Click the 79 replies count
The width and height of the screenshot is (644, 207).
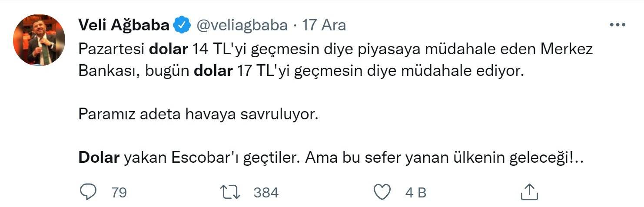click(x=119, y=192)
